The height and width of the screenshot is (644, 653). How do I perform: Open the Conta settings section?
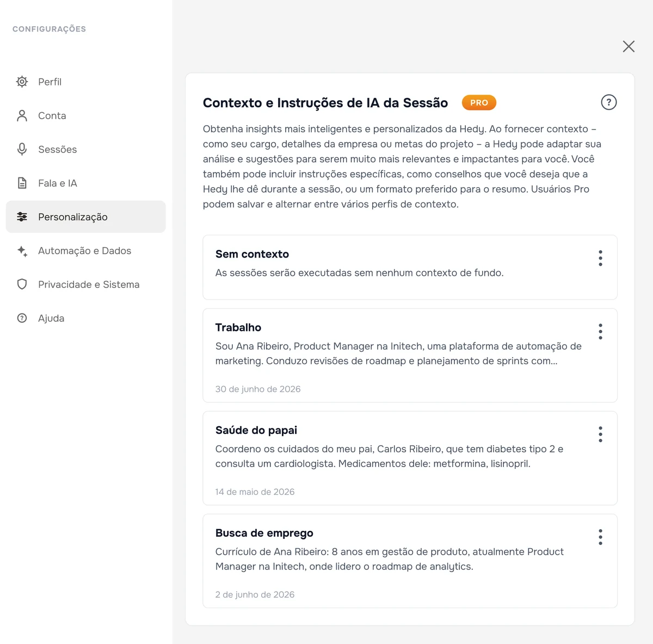click(85, 115)
